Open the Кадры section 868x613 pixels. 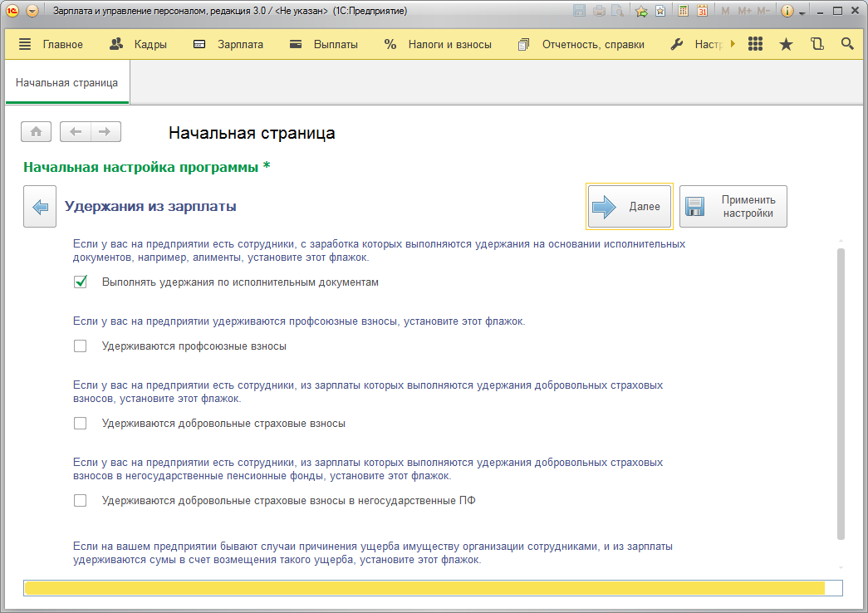(x=138, y=44)
